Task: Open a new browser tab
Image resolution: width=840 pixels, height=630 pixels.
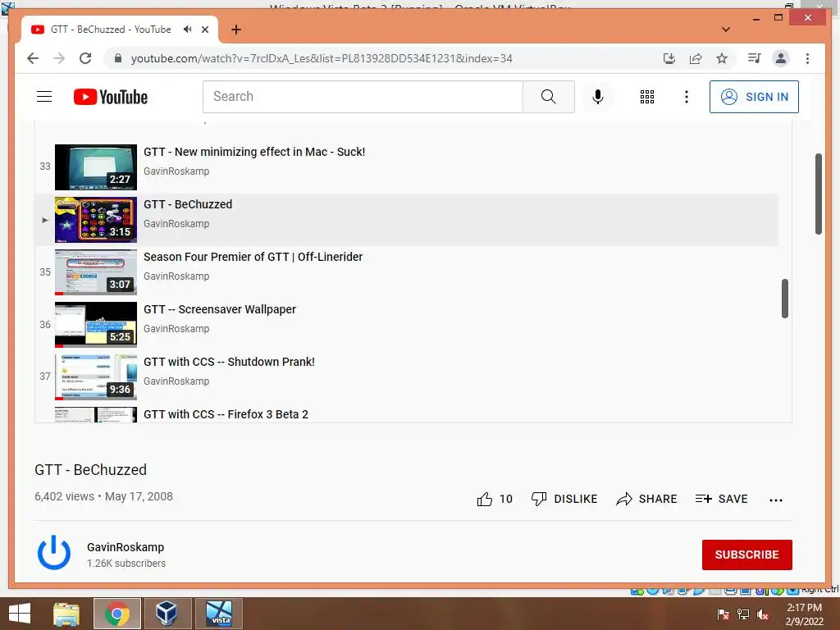Action: pos(236,30)
